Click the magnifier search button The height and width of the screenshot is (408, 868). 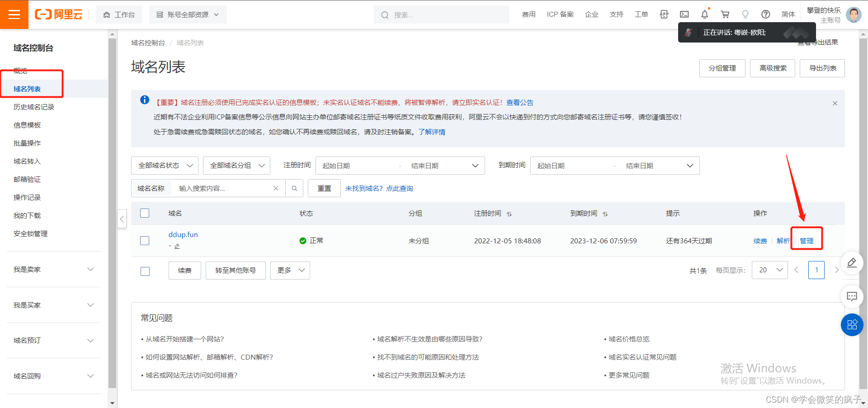(x=294, y=188)
